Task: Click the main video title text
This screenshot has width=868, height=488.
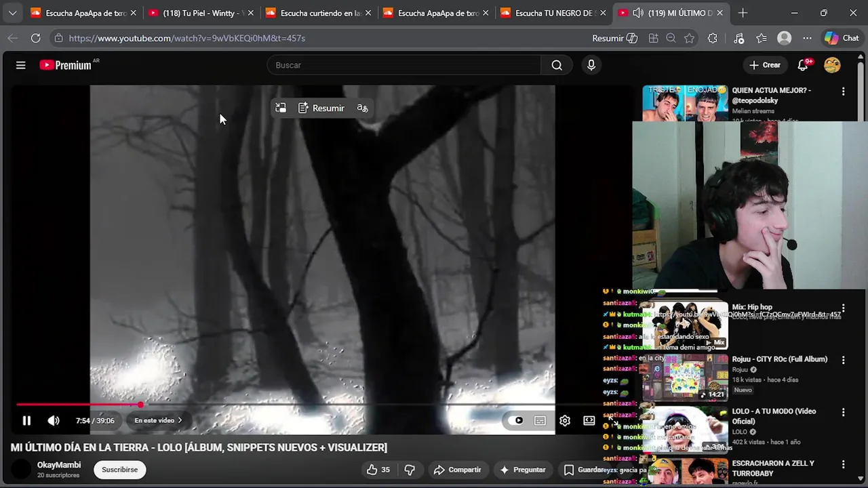Action: 199,447
